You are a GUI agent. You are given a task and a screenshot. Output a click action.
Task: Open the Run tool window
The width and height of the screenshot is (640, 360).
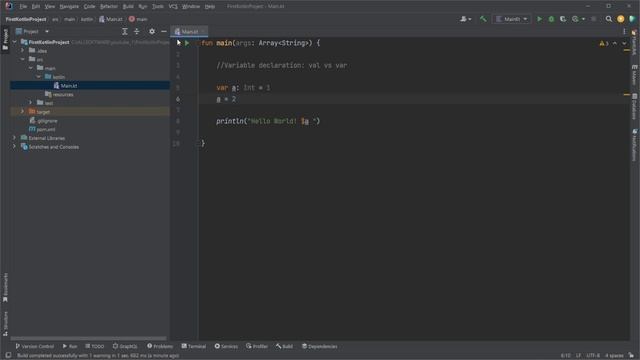click(x=70, y=346)
